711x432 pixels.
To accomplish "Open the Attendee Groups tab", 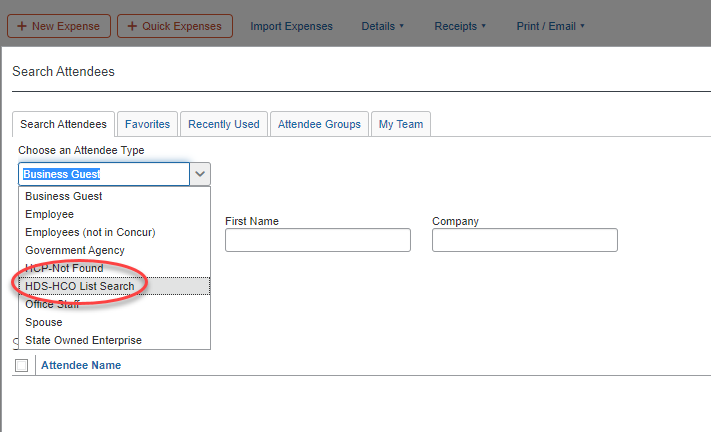I will (319, 124).
